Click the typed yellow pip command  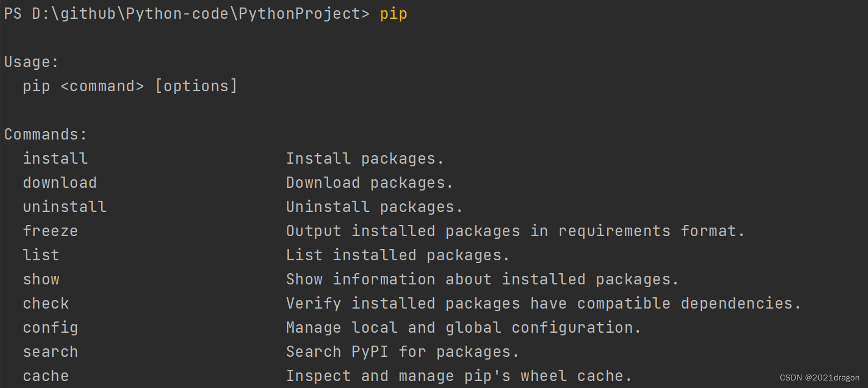coord(393,14)
